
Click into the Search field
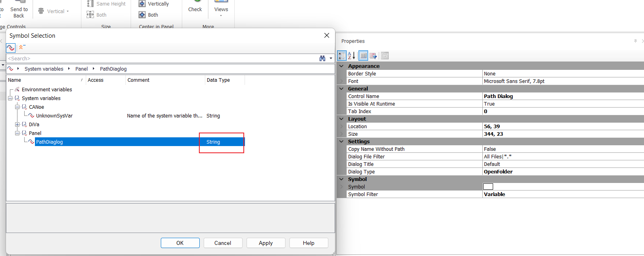point(162,58)
